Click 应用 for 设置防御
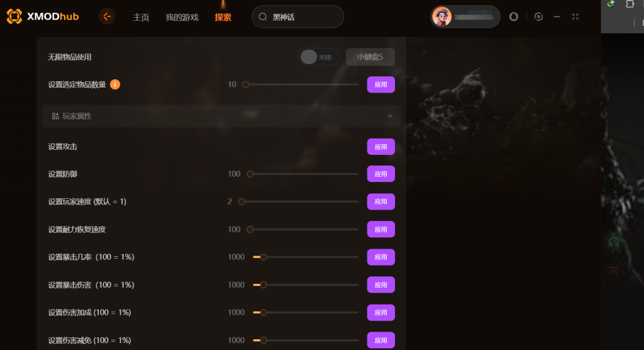 click(380, 174)
